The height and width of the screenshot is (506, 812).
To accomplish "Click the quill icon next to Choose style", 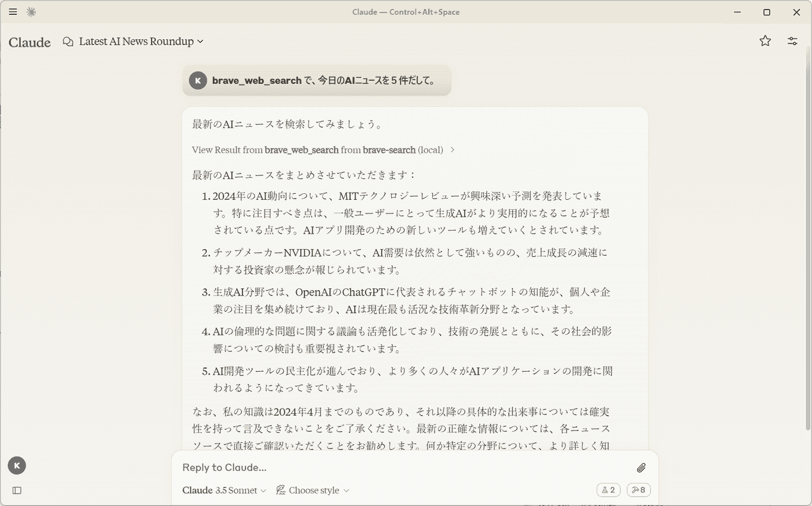I will (280, 490).
